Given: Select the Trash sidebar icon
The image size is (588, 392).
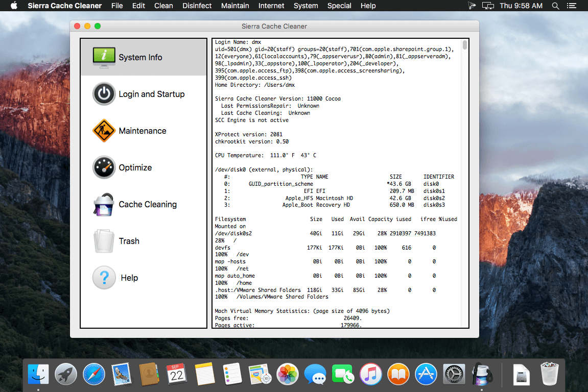Looking at the screenshot, I should [104, 241].
